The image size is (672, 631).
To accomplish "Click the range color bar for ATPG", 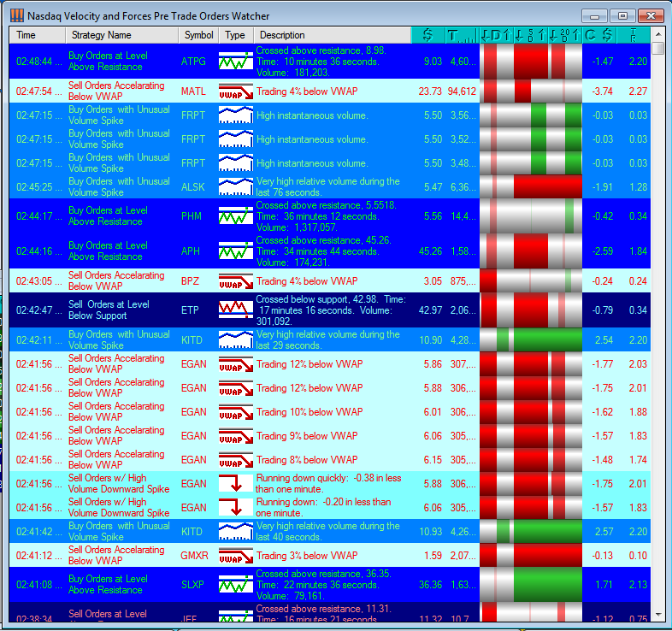I will tap(531, 62).
